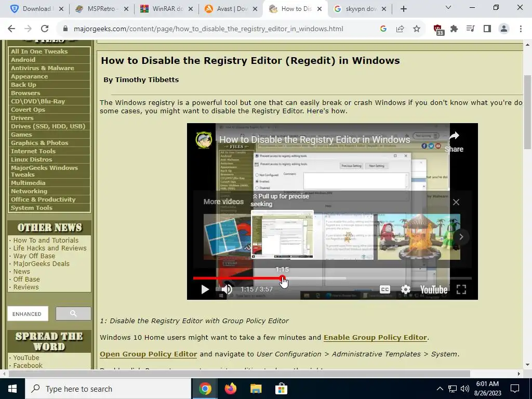Select the Windows logo video thumbnail

[x=227, y=237]
